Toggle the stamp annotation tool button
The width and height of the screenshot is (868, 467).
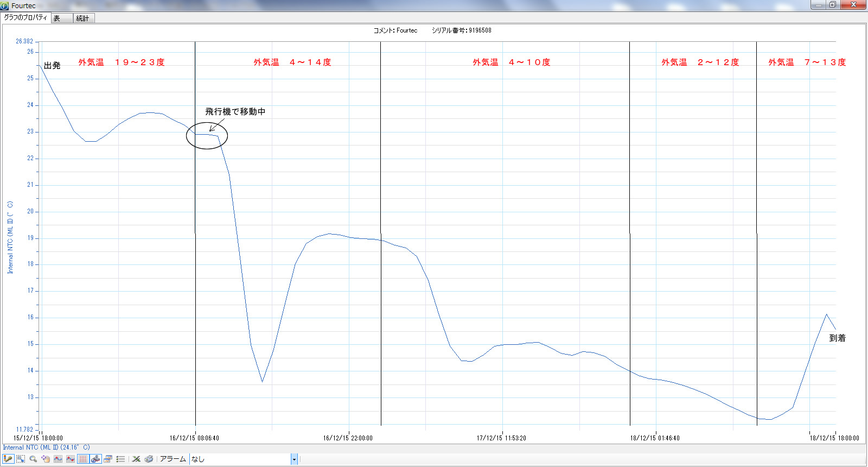pos(95,459)
